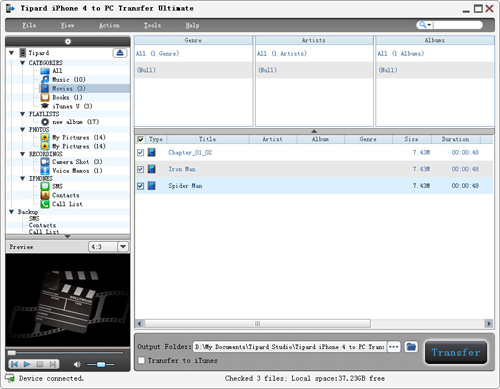Uncheck the Chapter_01_02 file checkbox
Screen dimensions: 500x389
140,153
